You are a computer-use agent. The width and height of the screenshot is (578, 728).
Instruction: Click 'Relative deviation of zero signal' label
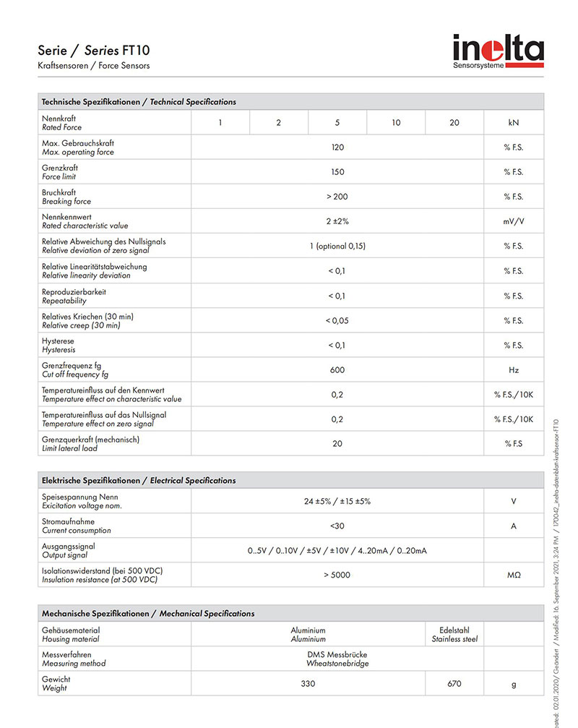[x=95, y=250]
